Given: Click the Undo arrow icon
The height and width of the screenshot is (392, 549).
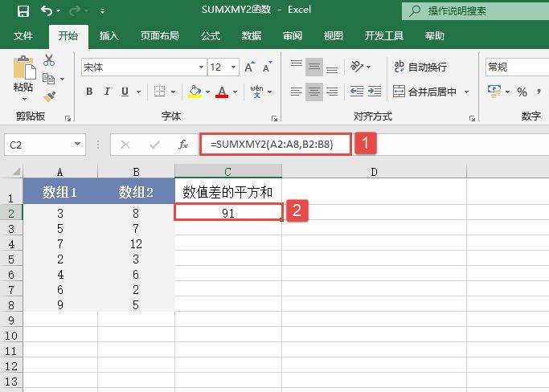Looking at the screenshot, I should click(47, 11).
